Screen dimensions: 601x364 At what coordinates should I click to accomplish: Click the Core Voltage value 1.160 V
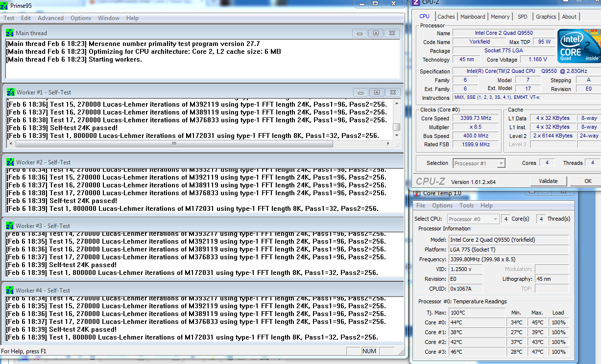(x=538, y=59)
